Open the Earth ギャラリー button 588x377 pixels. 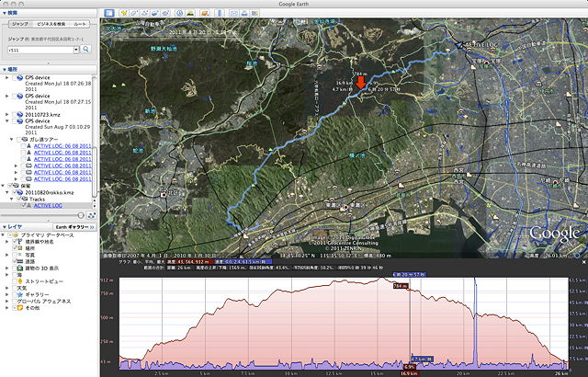pyautogui.click(x=74, y=227)
